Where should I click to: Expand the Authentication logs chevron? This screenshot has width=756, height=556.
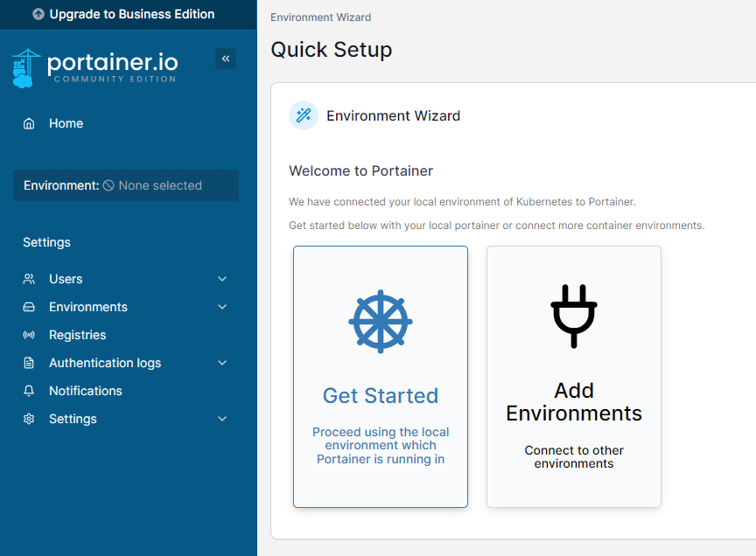coord(222,363)
